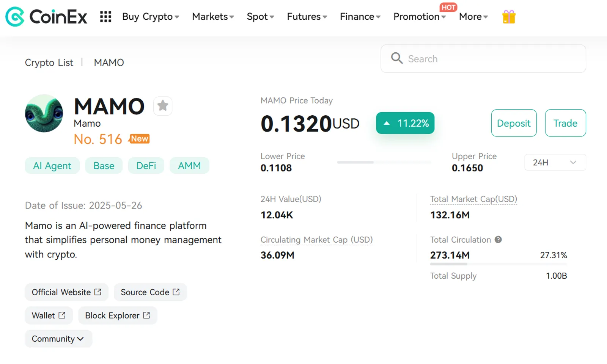607x364 pixels.
Task: Select the DeFi tag
Action: [146, 166]
